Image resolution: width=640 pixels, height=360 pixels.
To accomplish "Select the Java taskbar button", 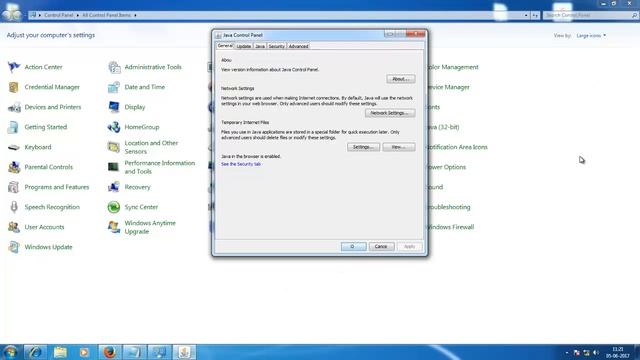I will pos(184,352).
